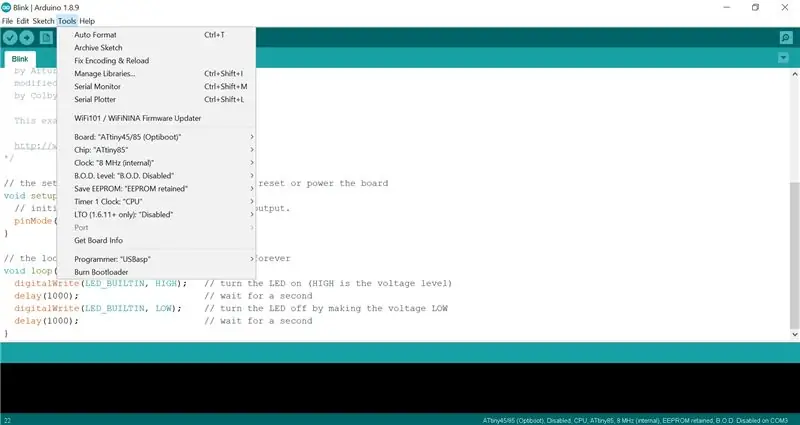
Task: Select Fix Encoding & Reload
Action: (156, 60)
